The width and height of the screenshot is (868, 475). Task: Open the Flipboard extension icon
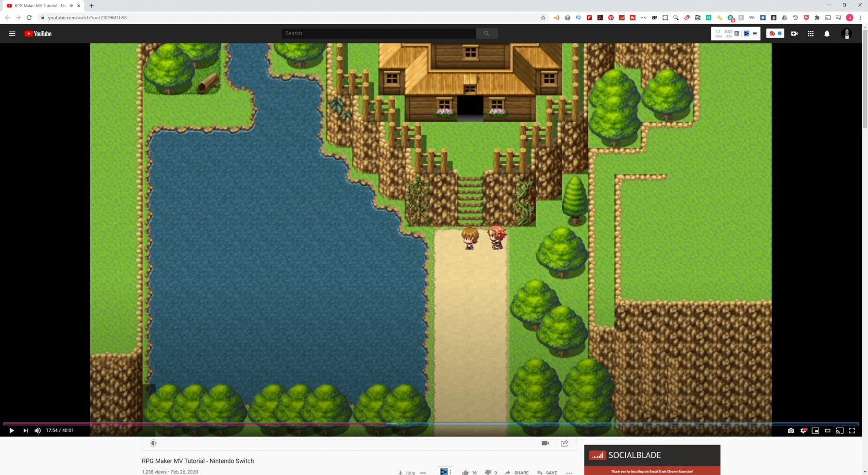coord(589,17)
